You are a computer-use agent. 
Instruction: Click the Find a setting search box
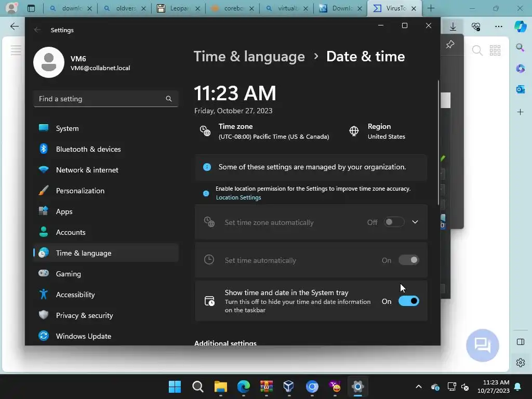pos(106,99)
